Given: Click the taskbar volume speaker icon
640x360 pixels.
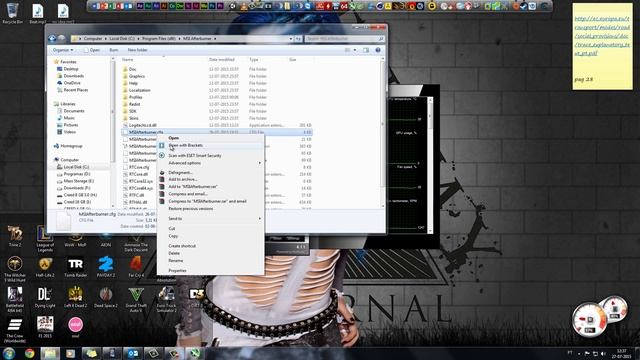Looking at the screenshot, I should point(603,353).
